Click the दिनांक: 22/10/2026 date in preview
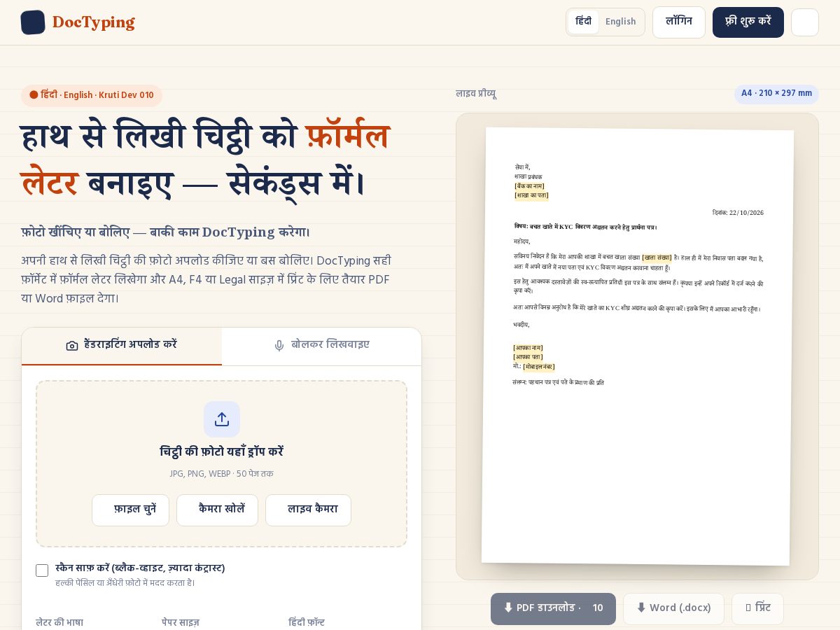 738,213
